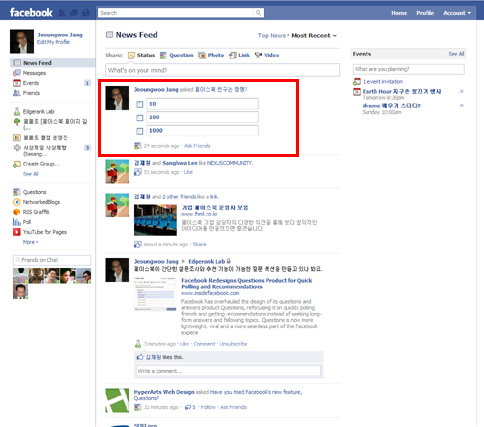484x427 pixels.
Task: Click Like on Edgerank Lab post
Action: tap(184, 344)
